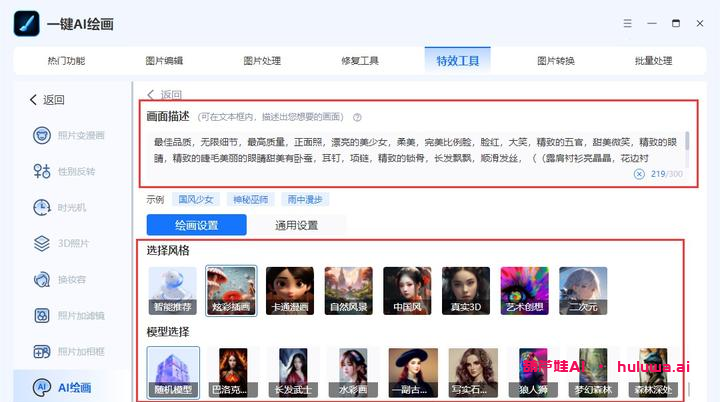Select the 一副古... model thumbnail
The height and width of the screenshot is (402, 720).
coord(413,373)
